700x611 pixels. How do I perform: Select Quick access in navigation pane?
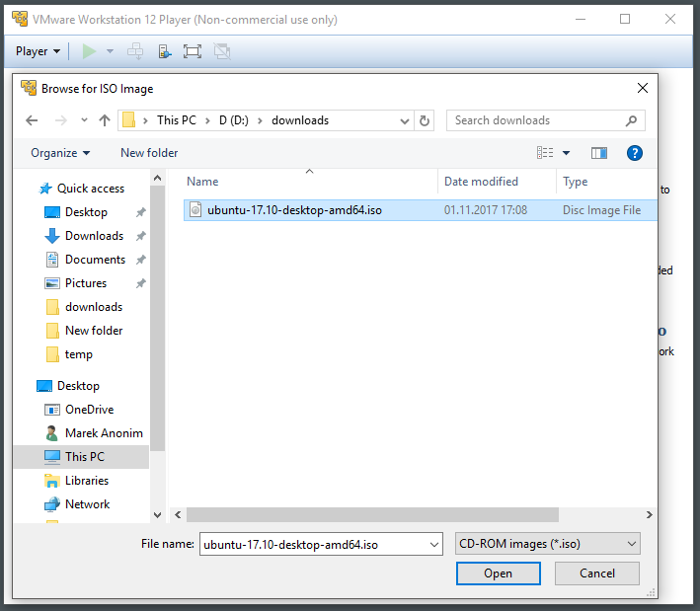click(x=91, y=189)
